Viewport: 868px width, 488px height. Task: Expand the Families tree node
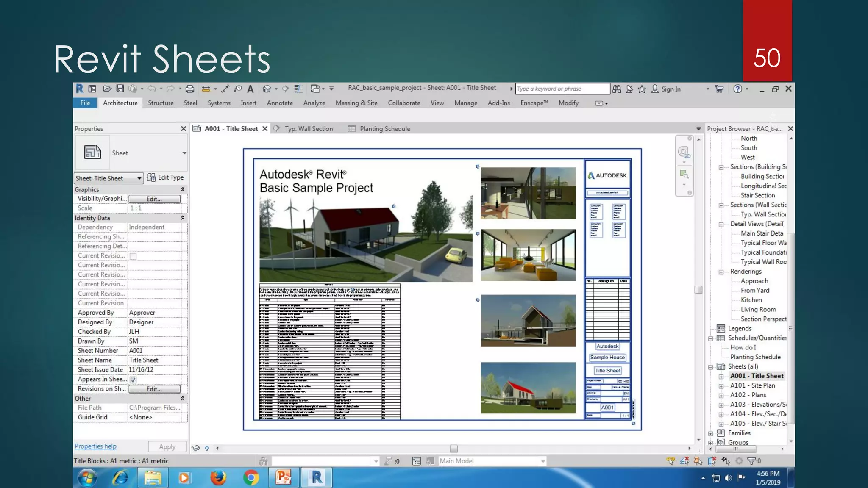[711, 433]
